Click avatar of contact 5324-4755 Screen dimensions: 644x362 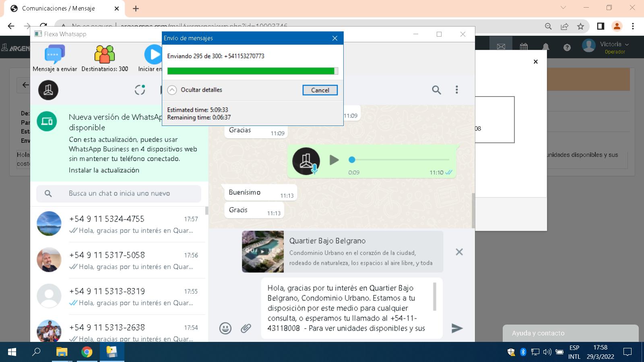(x=49, y=224)
